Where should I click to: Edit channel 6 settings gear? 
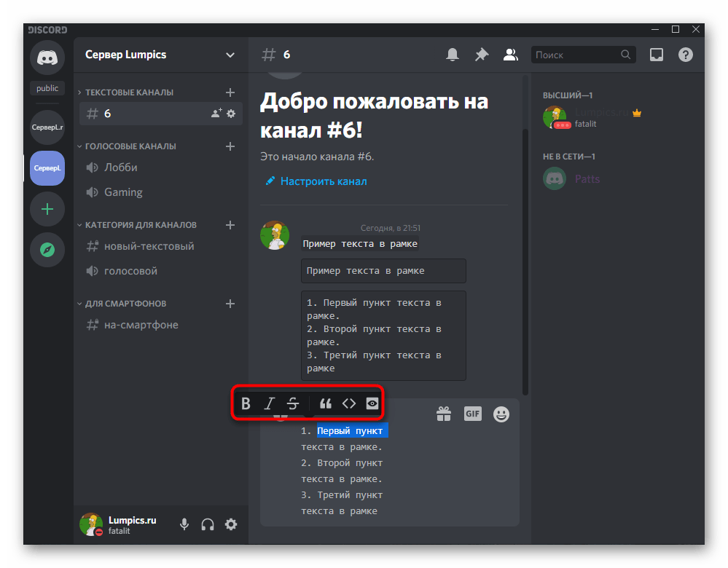tap(231, 113)
